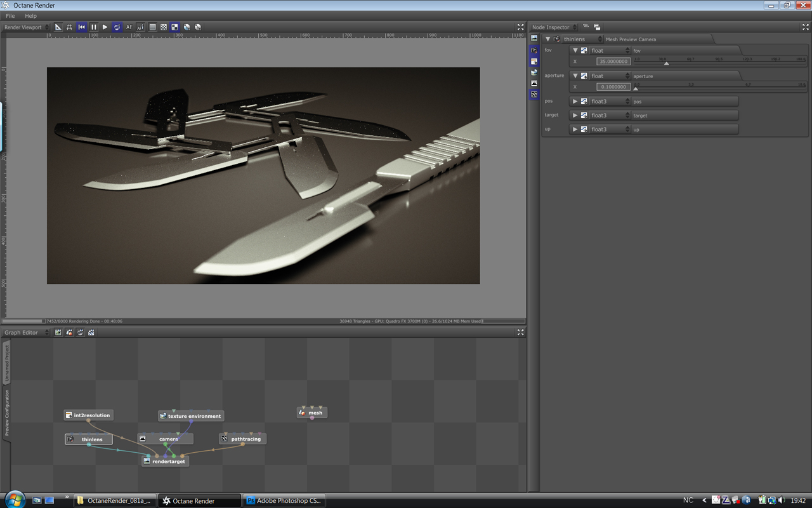The width and height of the screenshot is (812, 508).
Task: Open the File menu
Action: click(10, 16)
